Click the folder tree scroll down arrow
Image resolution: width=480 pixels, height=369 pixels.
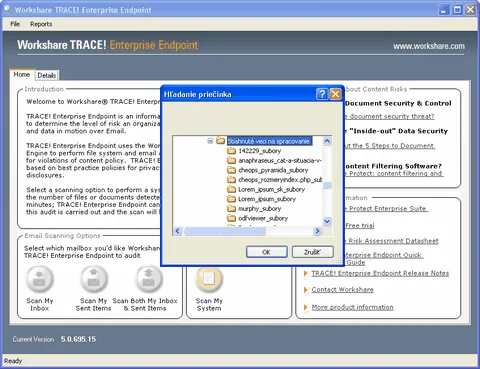pos(327,221)
